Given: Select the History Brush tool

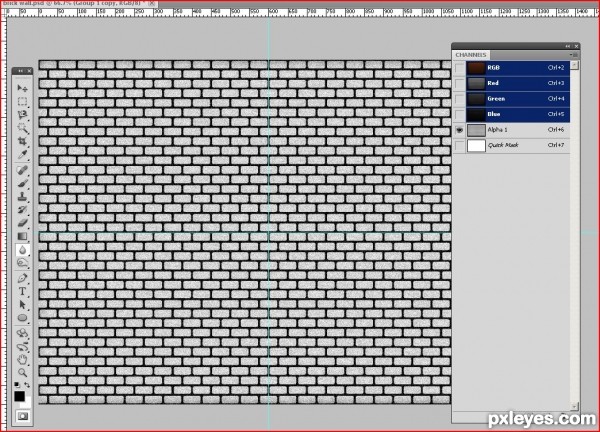Looking at the screenshot, I should click(22, 210).
